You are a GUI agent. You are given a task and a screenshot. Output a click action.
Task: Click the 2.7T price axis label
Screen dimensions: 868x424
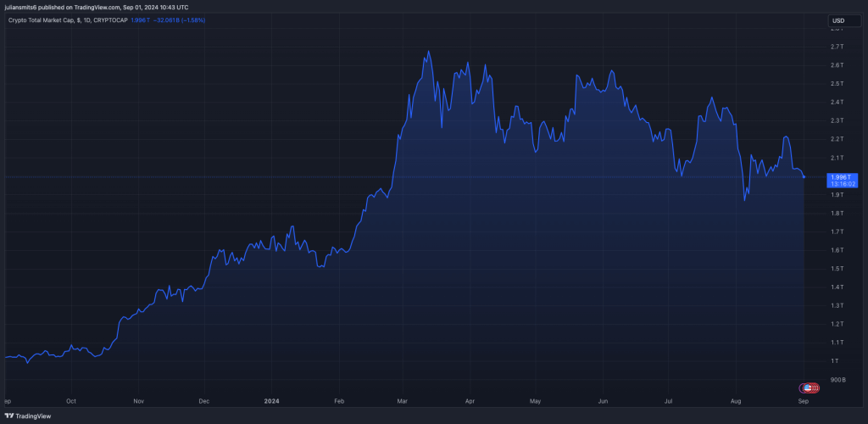click(836, 47)
